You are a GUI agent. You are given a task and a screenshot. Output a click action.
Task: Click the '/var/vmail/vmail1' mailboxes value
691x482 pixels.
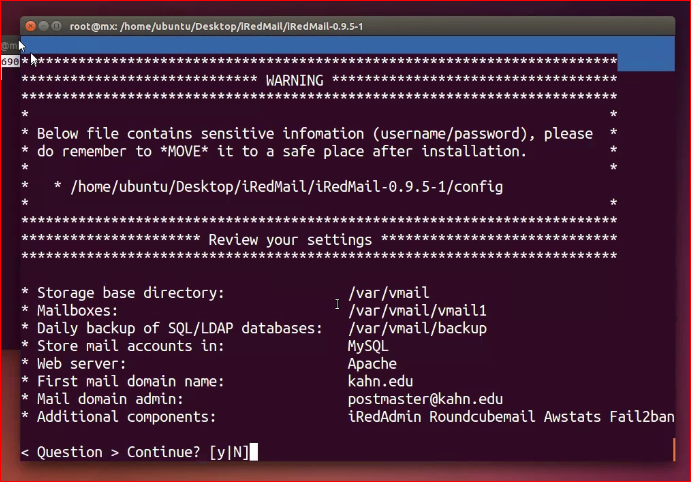tap(417, 311)
